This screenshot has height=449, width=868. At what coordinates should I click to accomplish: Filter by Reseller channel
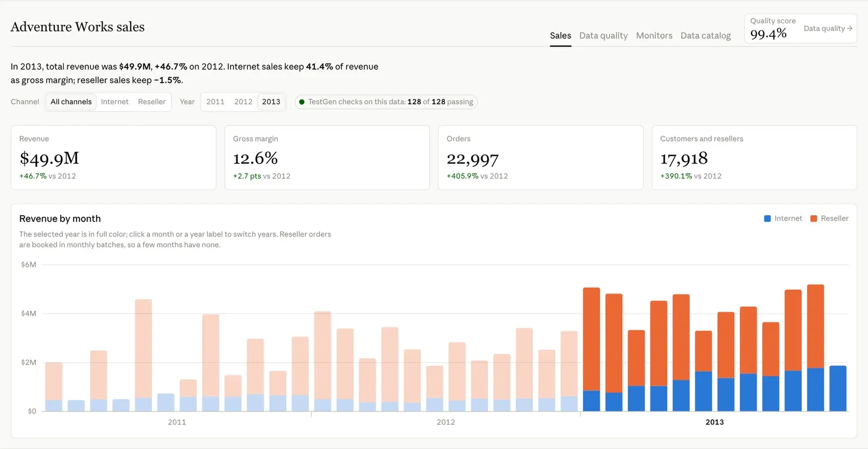click(x=152, y=102)
